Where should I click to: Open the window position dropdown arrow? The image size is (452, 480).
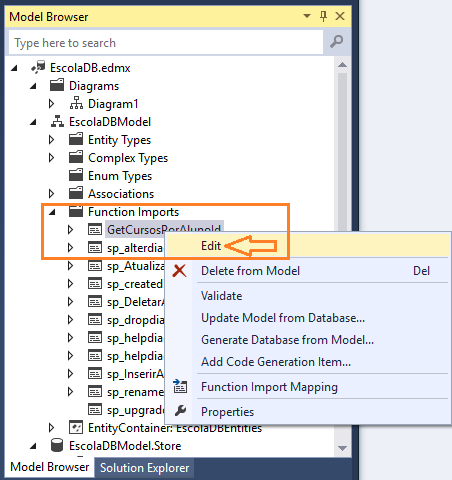click(x=307, y=16)
